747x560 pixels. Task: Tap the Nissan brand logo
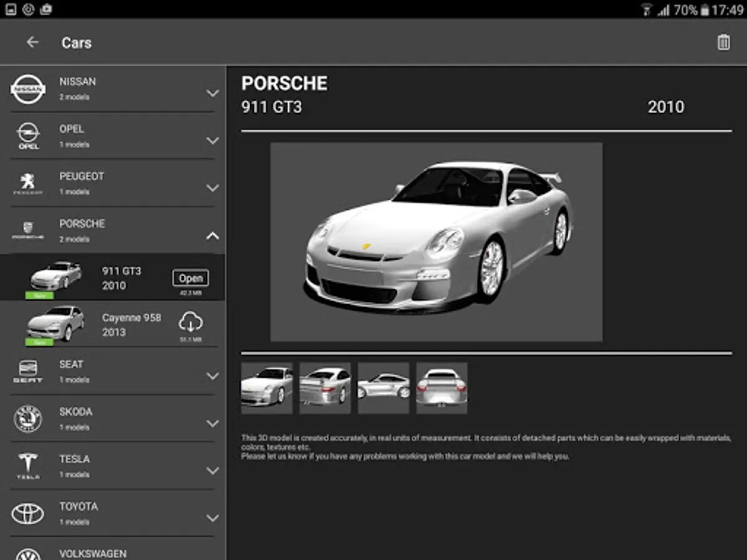tap(28, 90)
